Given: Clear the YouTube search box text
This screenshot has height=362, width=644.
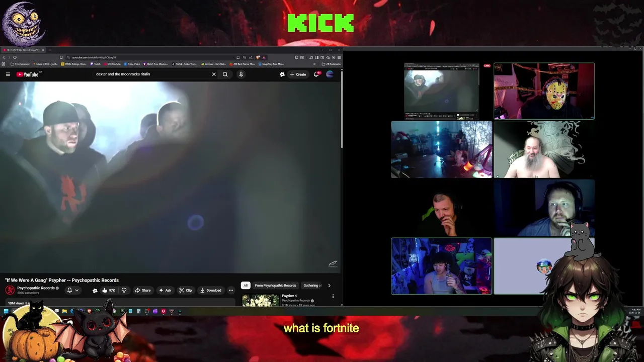Looking at the screenshot, I should (214, 74).
